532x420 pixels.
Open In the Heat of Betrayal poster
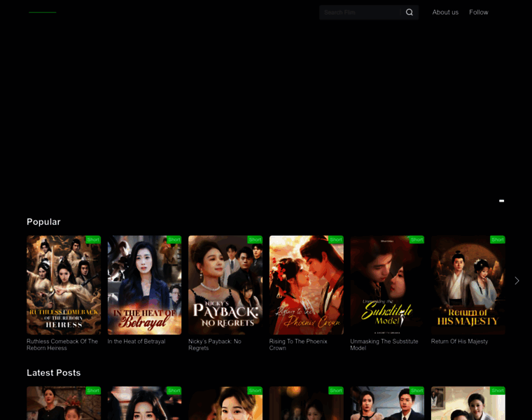click(144, 285)
